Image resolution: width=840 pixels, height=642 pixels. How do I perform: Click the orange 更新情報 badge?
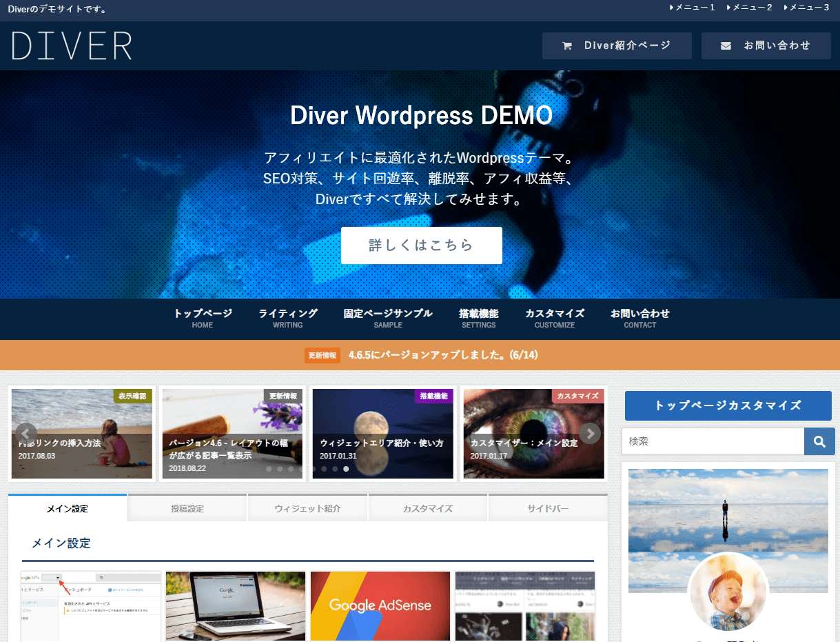point(322,355)
